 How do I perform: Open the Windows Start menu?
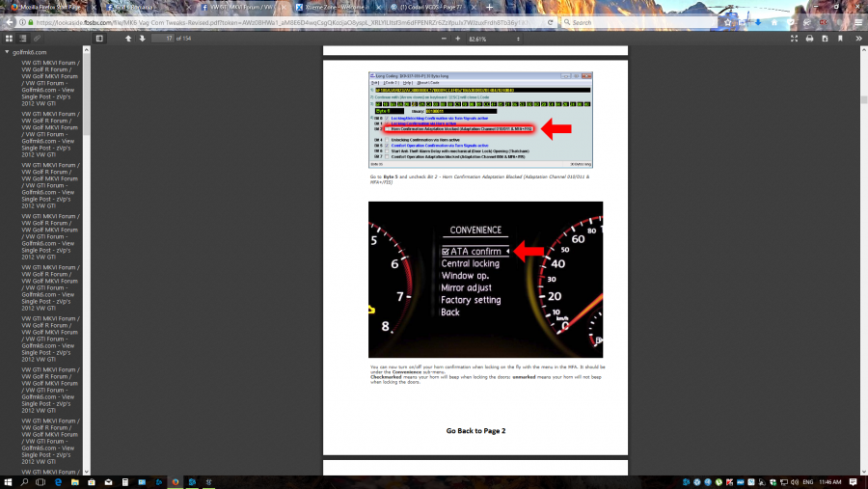click(8, 482)
